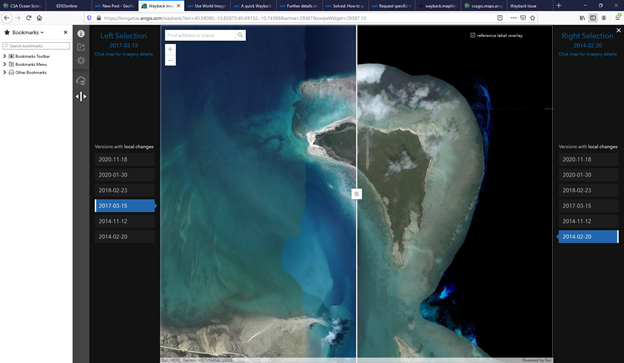Click the save web map cloud icon
The height and width of the screenshot is (363, 624).
coord(81,80)
